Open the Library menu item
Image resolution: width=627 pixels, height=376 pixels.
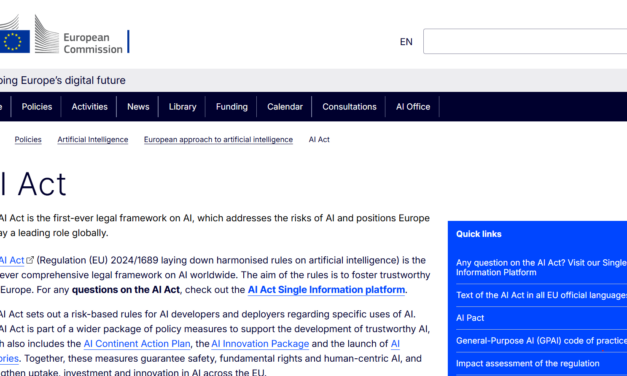(182, 107)
